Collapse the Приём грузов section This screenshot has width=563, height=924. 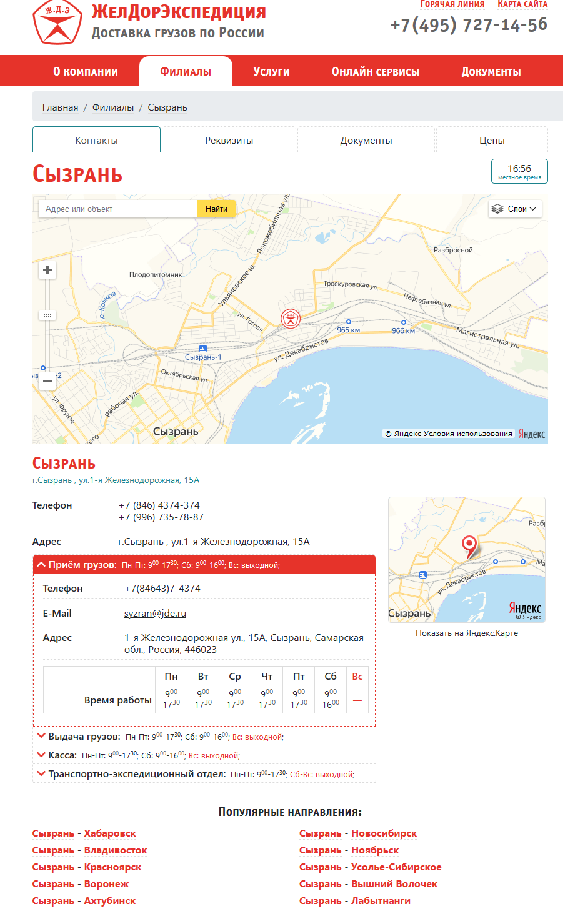point(204,565)
